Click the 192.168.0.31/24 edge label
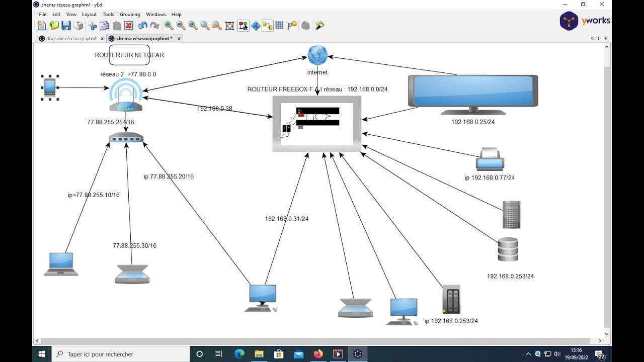The width and height of the screenshot is (644, 362). (x=287, y=219)
